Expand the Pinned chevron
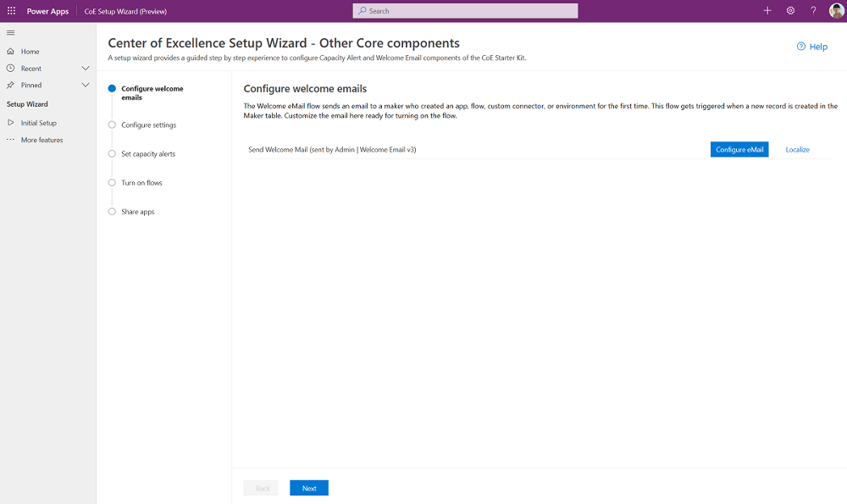Viewport: 847px width, 504px height. (86, 85)
